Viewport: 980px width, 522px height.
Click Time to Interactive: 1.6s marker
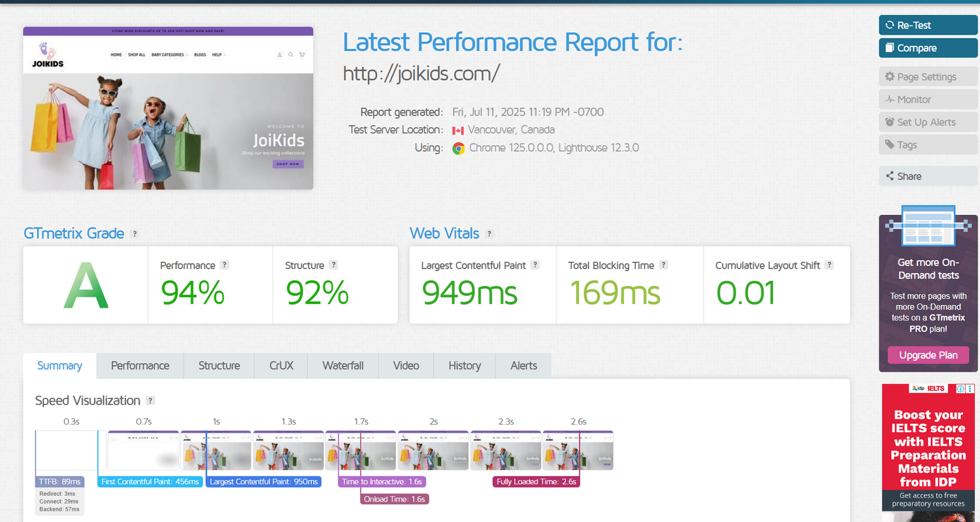click(x=382, y=482)
